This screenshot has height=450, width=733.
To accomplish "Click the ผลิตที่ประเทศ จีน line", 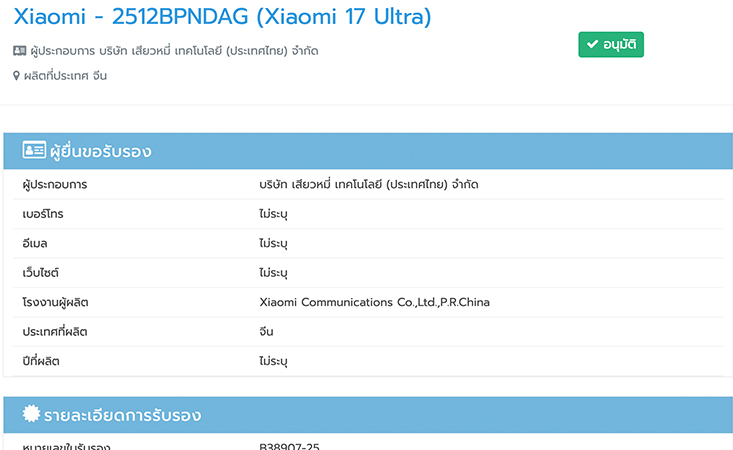I will click(x=65, y=76).
